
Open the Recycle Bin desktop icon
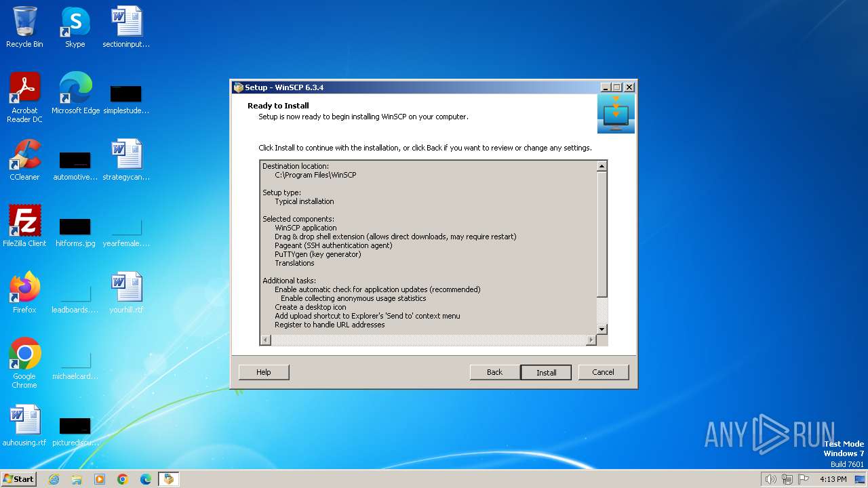pyautogui.click(x=24, y=27)
